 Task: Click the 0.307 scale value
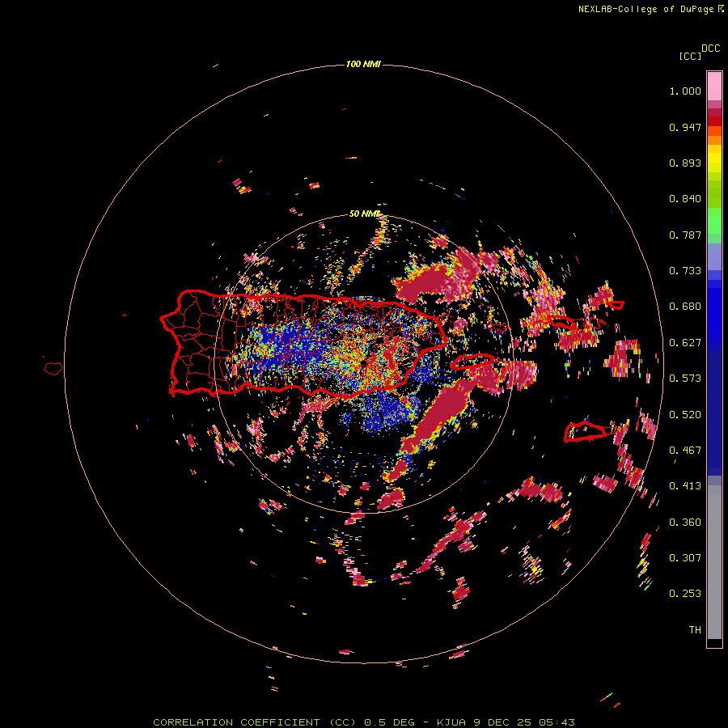click(x=685, y=558)
